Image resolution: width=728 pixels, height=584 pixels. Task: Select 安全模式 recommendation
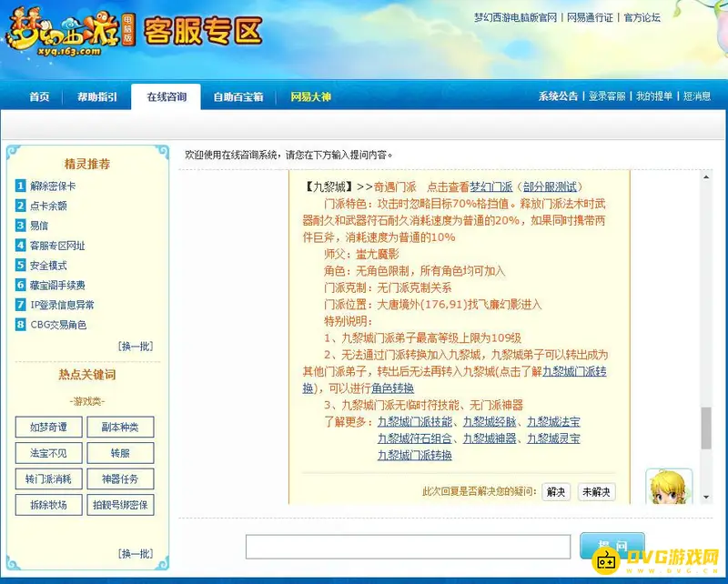[x=48, y=265]
